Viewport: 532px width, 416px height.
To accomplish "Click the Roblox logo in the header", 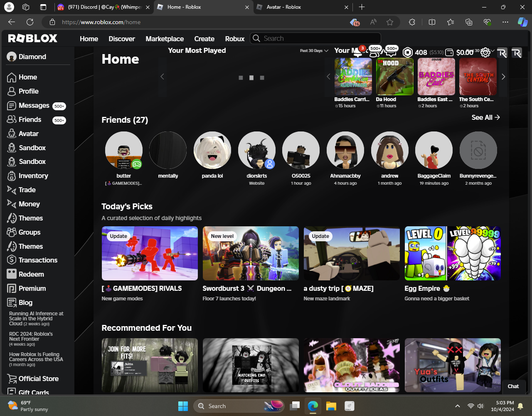I will point(33,39).
